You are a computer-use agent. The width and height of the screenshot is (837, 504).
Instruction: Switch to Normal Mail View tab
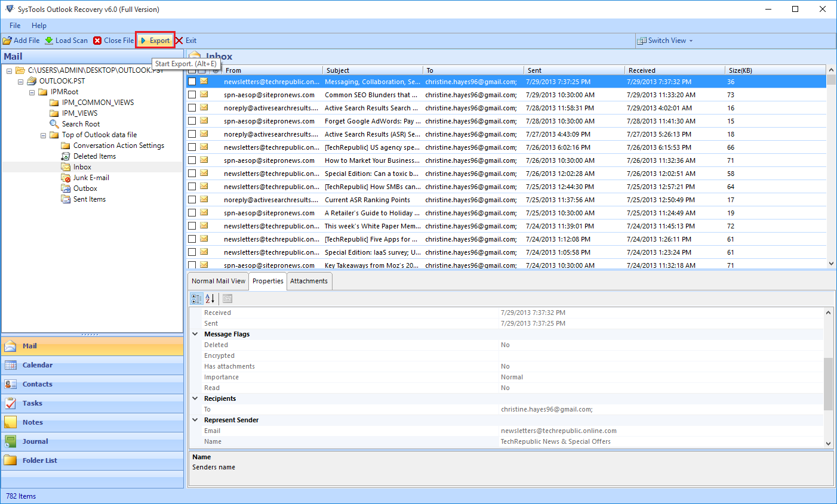[x=218, y=281]
